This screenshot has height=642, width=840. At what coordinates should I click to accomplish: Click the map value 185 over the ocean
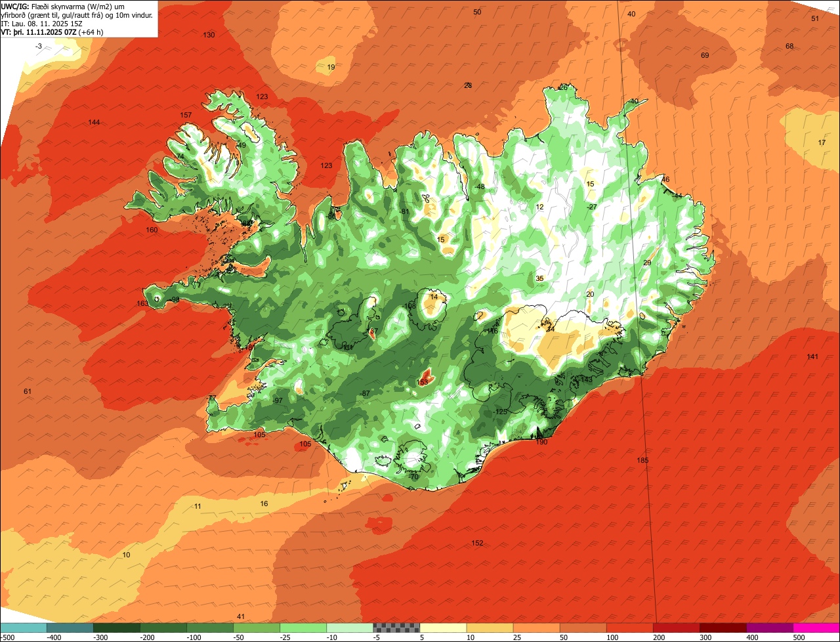coord(642,461)
